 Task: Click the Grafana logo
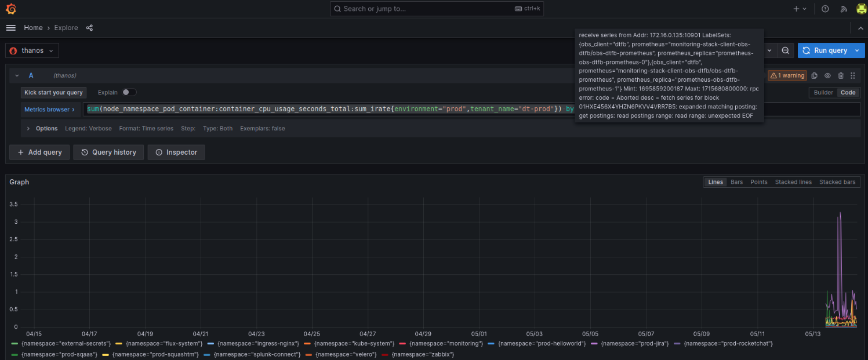coord(10,9)
